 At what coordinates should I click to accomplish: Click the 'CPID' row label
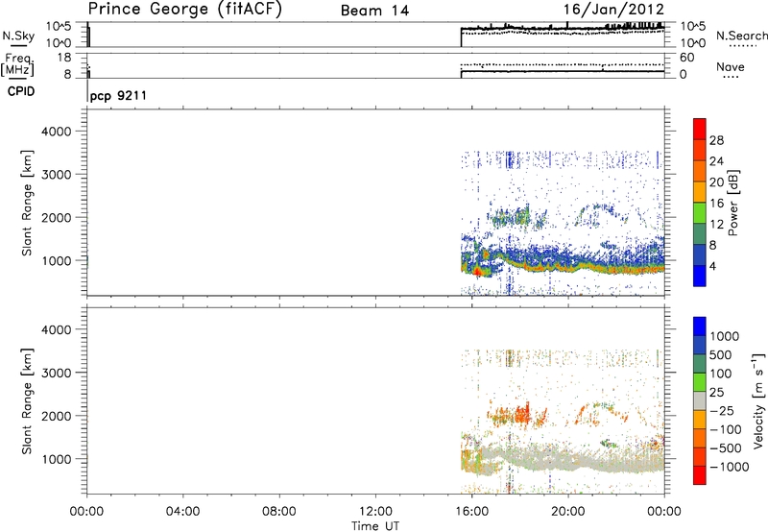(x=21, y=91)
